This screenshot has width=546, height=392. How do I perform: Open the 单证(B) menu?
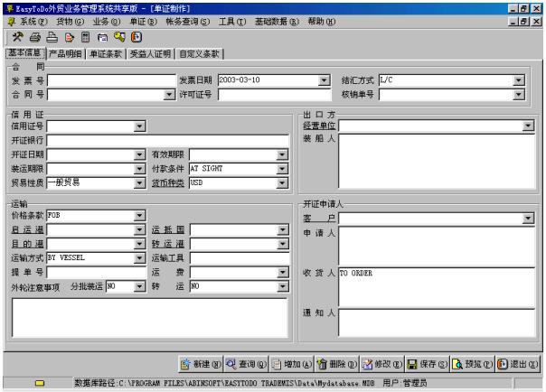(143, 22)
